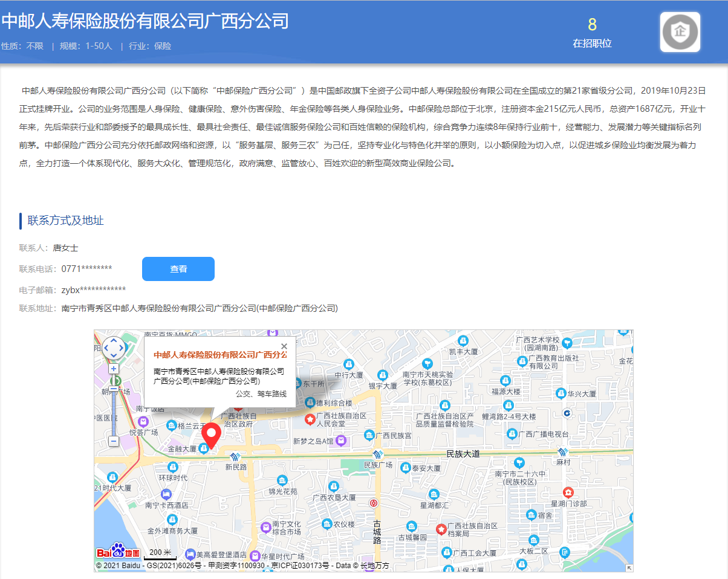Image resolution: width=728 pixels, height=579 pixels.
Task: Click the 民族广场 metro station icon
Action: (378, 454)
